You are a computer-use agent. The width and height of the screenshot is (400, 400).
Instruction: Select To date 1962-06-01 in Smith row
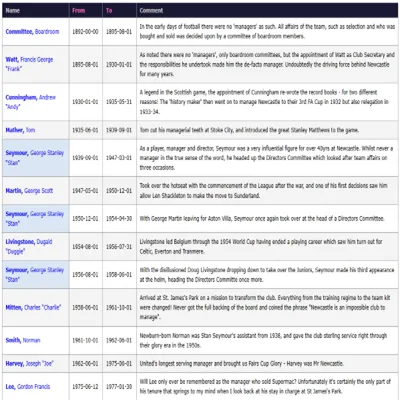[x=119, y=340]
